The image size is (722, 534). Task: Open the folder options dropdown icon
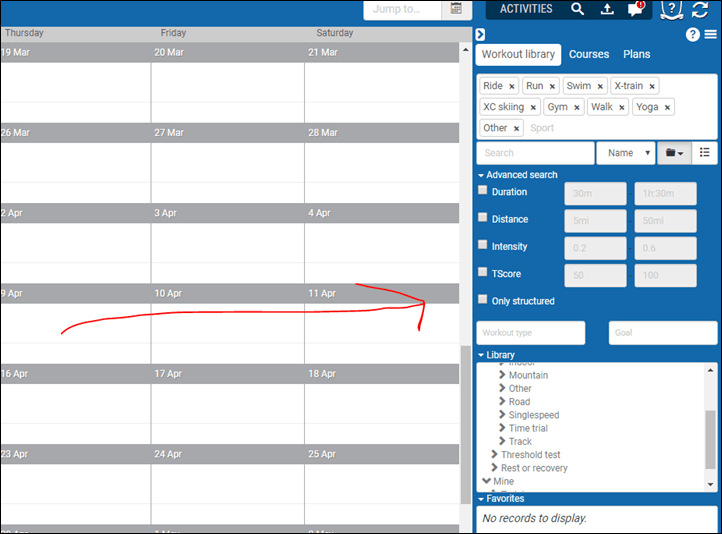tap(674, 153)
